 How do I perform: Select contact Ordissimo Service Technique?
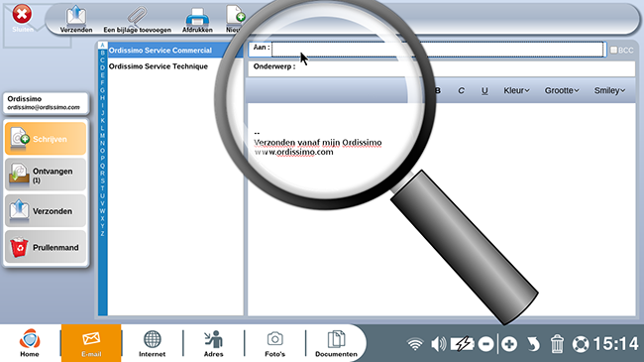[x=159, y=66]
